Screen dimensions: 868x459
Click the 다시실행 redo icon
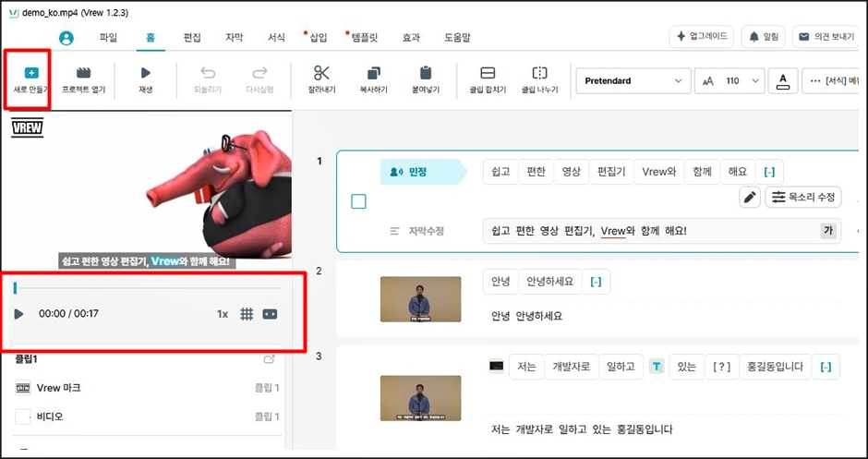[259, 73]
